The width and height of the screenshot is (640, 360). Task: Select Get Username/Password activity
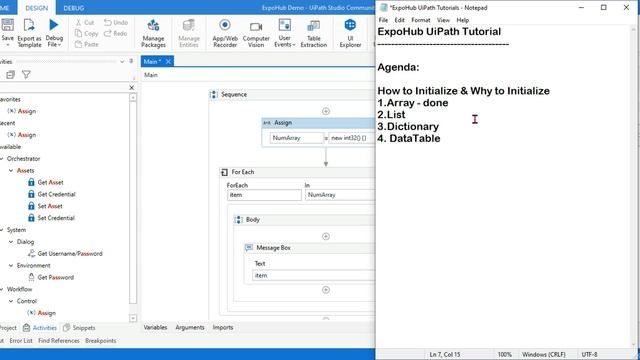pyautogui.click(x=70, y=253)
